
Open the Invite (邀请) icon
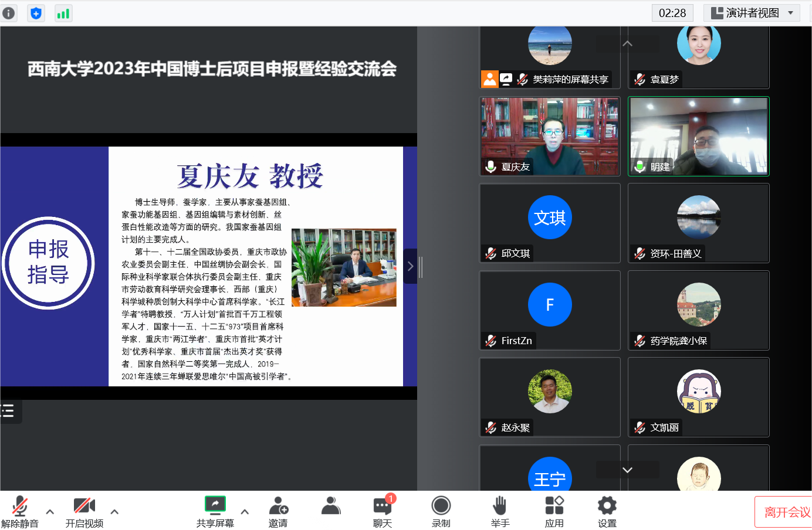pos(278,511)
